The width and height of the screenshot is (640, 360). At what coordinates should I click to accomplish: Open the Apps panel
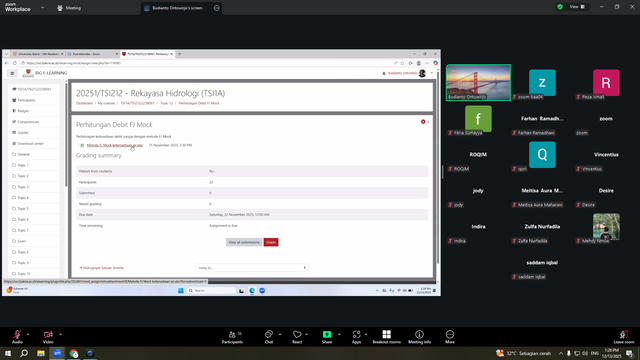[356, 337]
